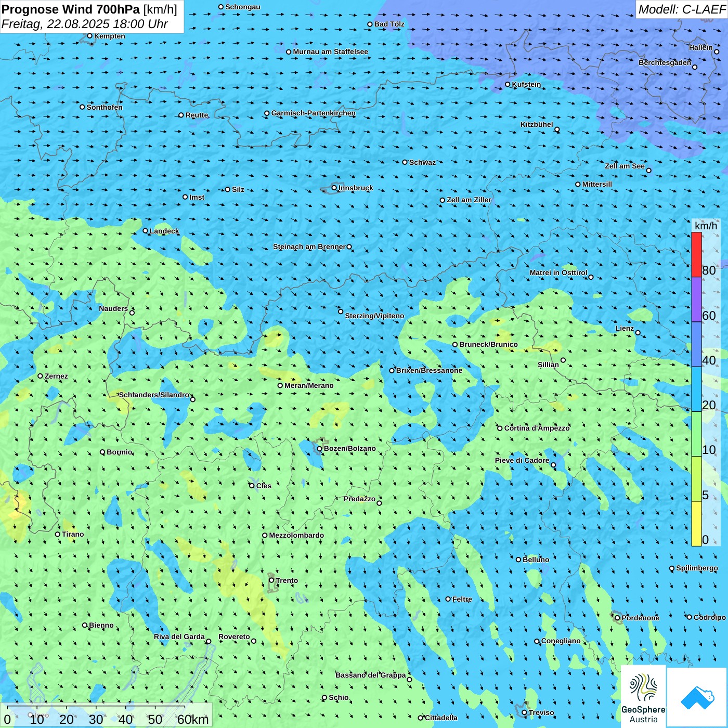Click the Sterzing/Vipiteno label
This screenshot has width=728, height=728.
tap(374, 316)
